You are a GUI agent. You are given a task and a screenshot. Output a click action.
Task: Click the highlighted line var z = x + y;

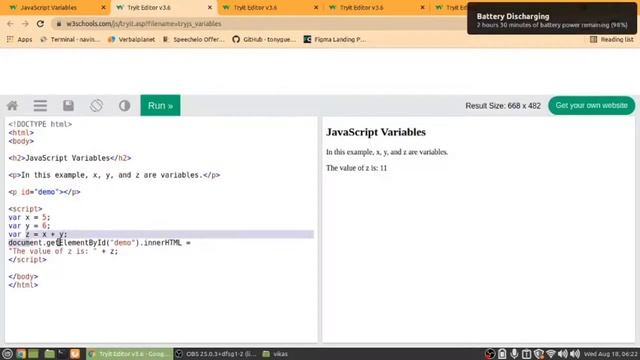(x=161, y=234)
